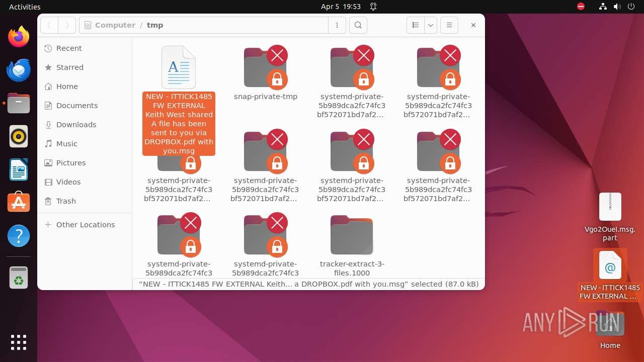Go back to the previous folder
Image resolution: width=644 pixels, height=362 pixels.
click(49, 25)
